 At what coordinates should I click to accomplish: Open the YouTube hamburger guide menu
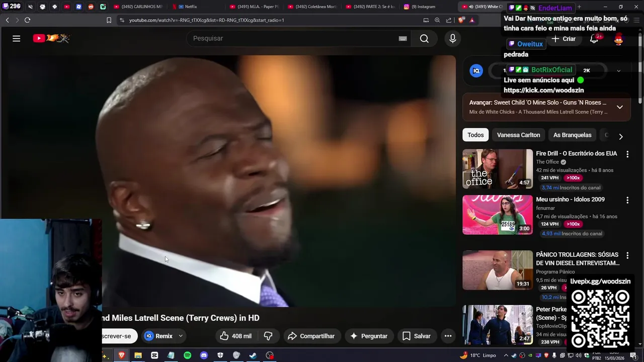tap(16, 38)
